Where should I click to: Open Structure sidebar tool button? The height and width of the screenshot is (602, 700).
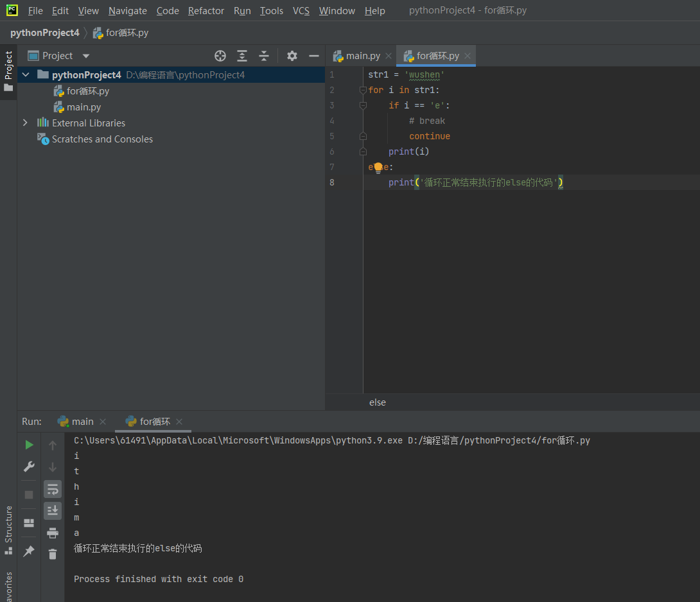[8, 530]
